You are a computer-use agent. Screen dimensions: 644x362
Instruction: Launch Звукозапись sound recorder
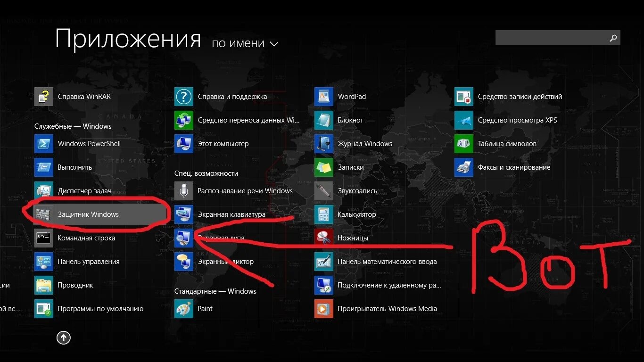click(x=346, y=191)
